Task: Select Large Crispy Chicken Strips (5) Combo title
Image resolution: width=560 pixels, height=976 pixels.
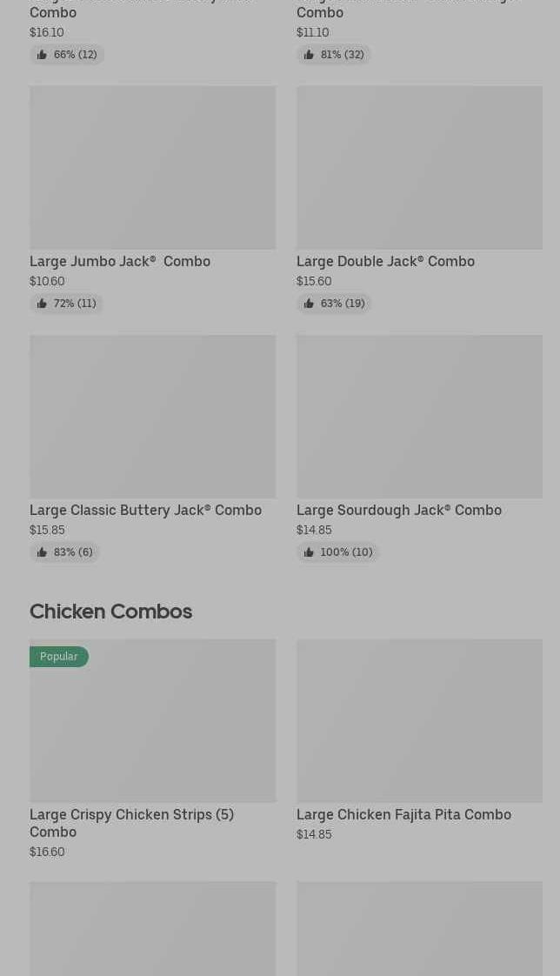Action: coord(131,823)
